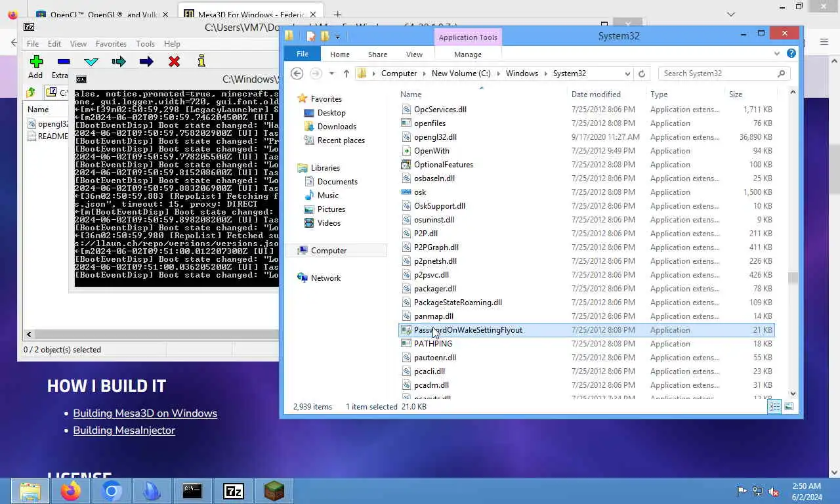The image size is (840, 504).
Task: Click the 7-Zip Extract minus icon
Action: pos(63,62)
